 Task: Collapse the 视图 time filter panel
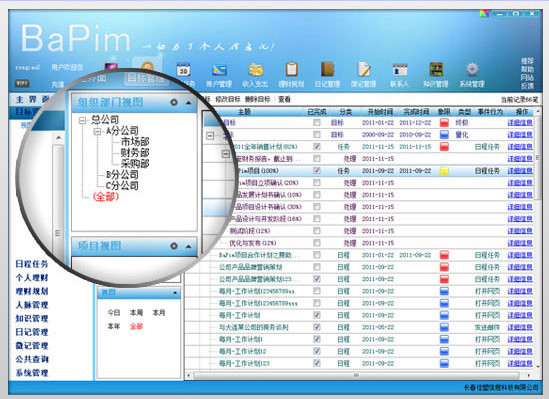tap(175, 293)
